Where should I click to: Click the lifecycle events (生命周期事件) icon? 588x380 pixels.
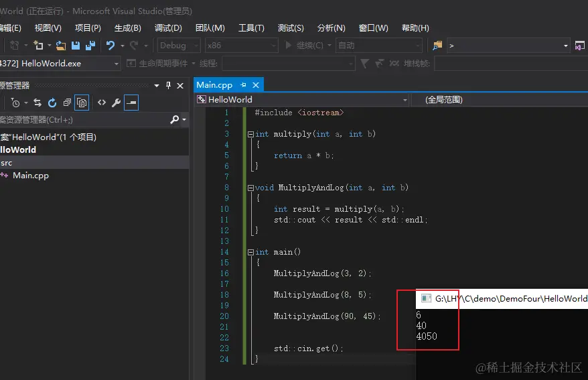click(131, 64)
